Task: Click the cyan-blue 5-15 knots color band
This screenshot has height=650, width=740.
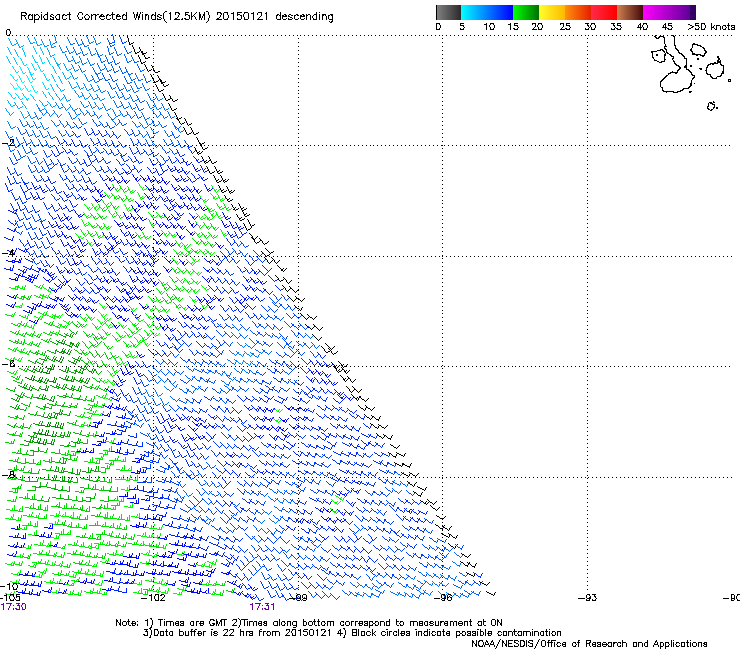Action: click(x=487, y=12)
